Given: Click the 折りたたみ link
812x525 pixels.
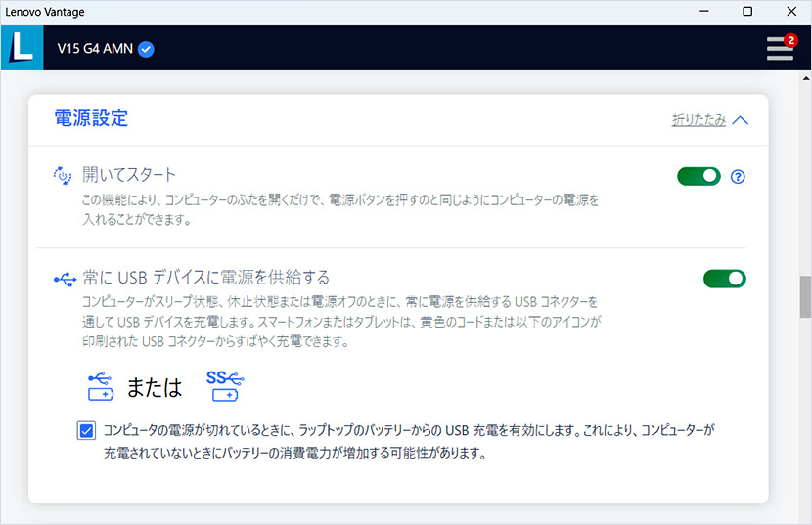Looking at the screenshot, I should coord(699,120).
